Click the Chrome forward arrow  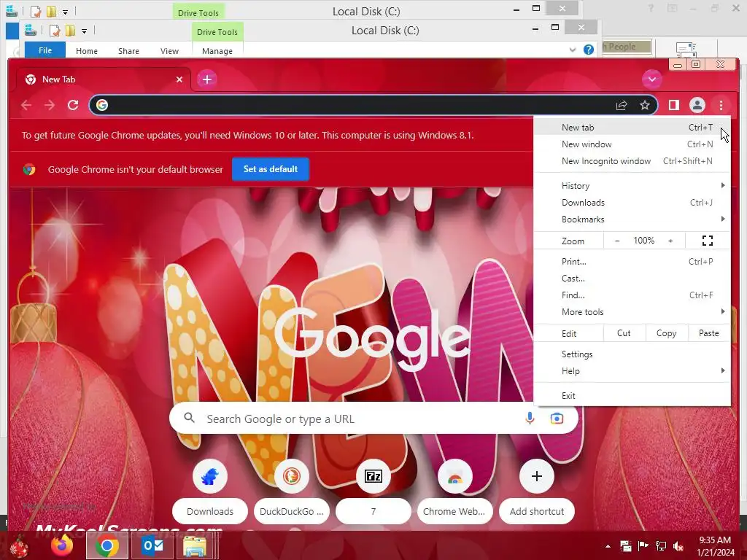(50, 105)
